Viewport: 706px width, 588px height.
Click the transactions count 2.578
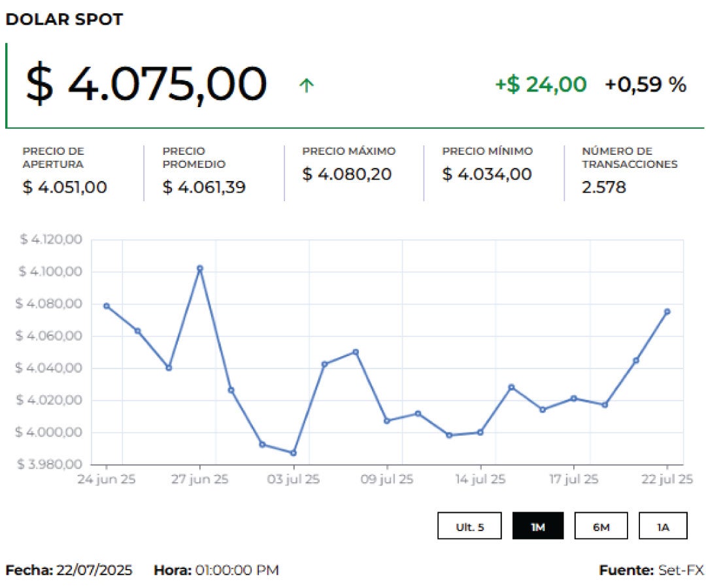tap(603, 188)
